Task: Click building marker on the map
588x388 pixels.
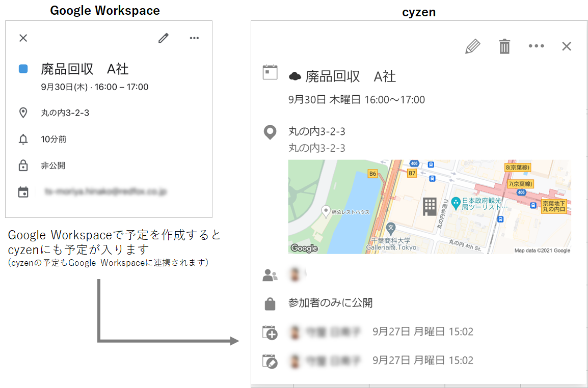Action: tap(430, 207)
